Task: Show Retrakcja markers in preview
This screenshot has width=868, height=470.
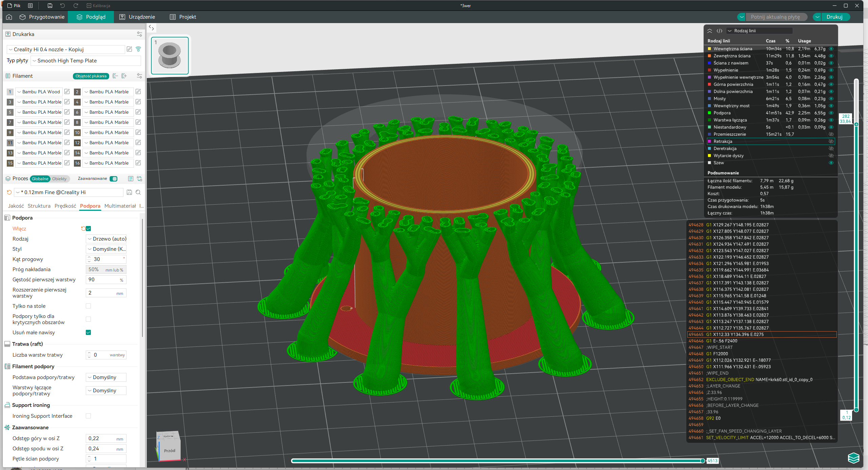Action: pyautogui.click(x=831, y=142)
